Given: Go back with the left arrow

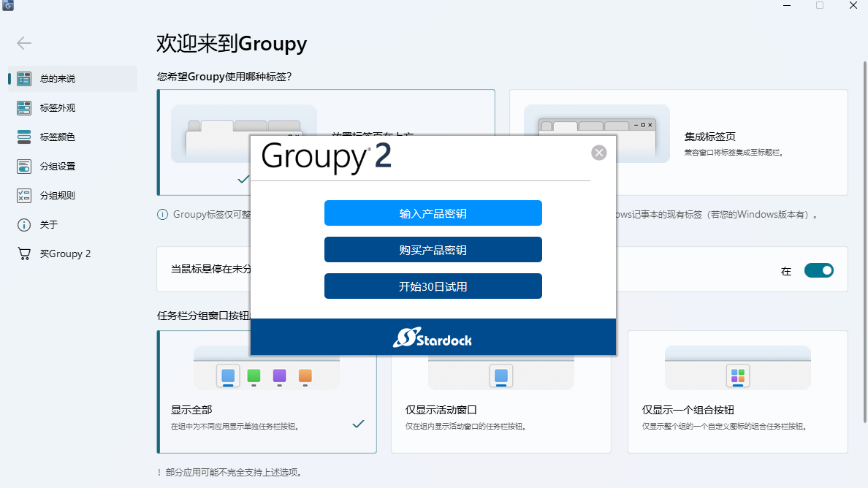Looking at the screenshot, I should pyautogui.click(x=23, y=42).
